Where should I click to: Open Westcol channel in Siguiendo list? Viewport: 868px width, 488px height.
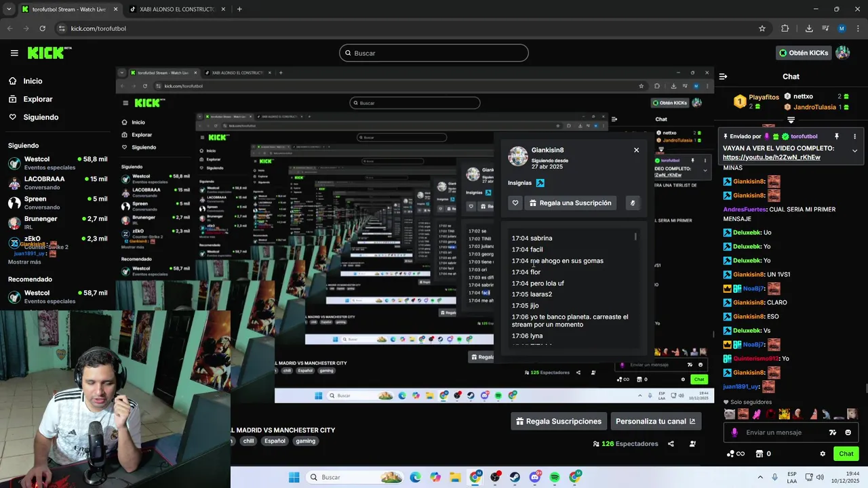[58, 163]
